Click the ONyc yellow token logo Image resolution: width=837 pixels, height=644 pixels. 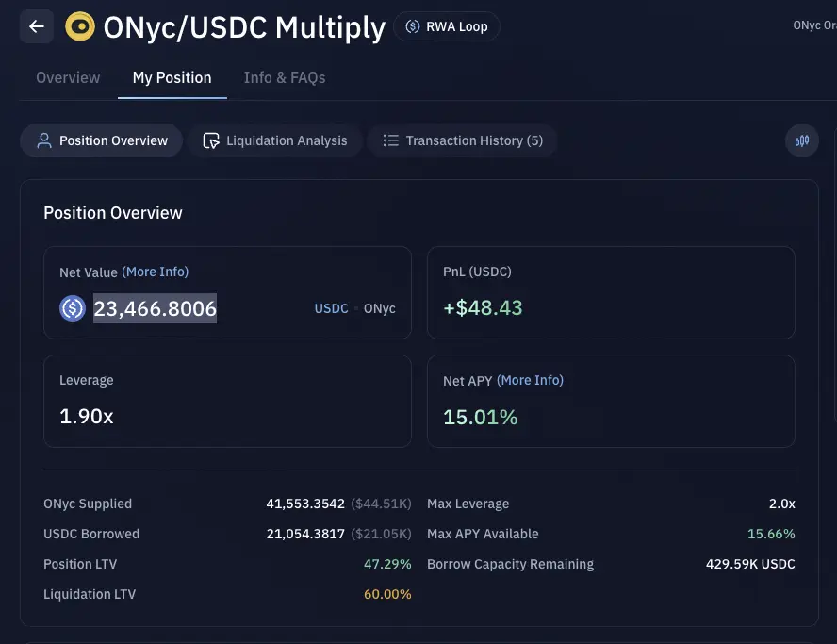point(80,26)
